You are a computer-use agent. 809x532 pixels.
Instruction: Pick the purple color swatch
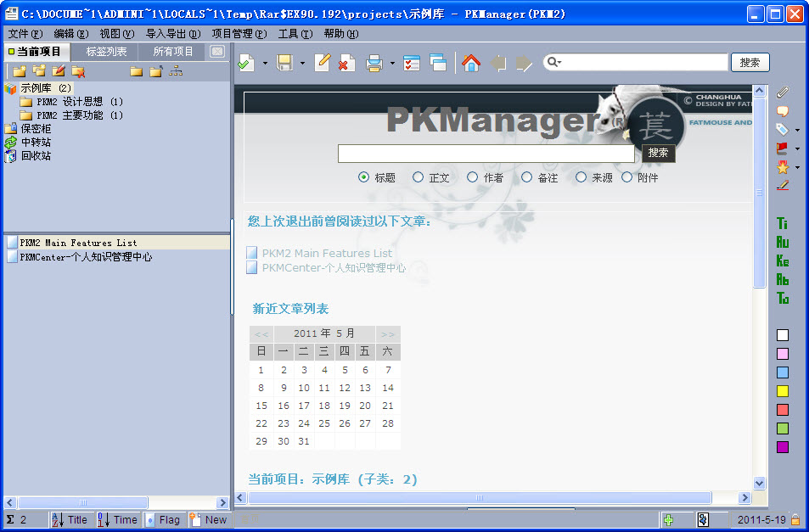click(783, 447)
